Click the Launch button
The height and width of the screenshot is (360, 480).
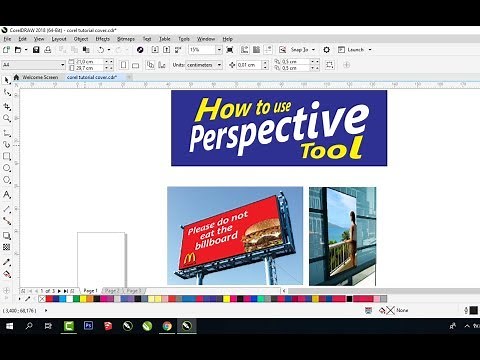point(351,50)
